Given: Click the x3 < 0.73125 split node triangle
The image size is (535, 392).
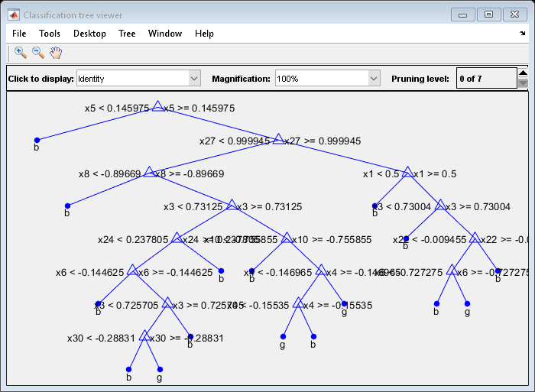Looking at the screenshot, I should (x=232, y=205).
